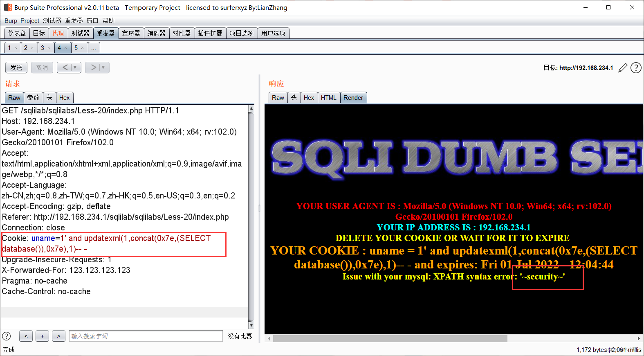This screenshot has height=356, width=644.
Task: Open the new Repeater tab '...' button
Action: [94, 48]
